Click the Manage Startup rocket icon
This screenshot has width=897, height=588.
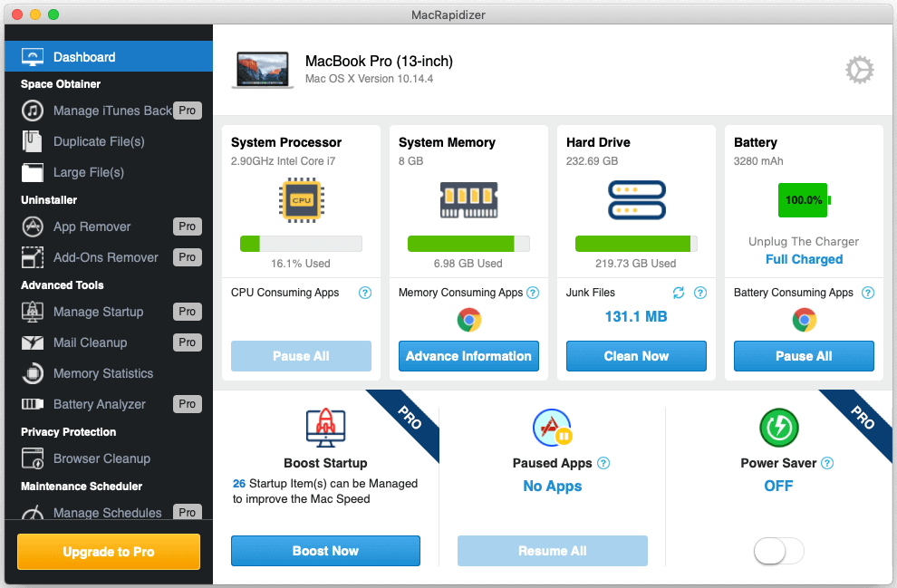[x=33, y=312]
